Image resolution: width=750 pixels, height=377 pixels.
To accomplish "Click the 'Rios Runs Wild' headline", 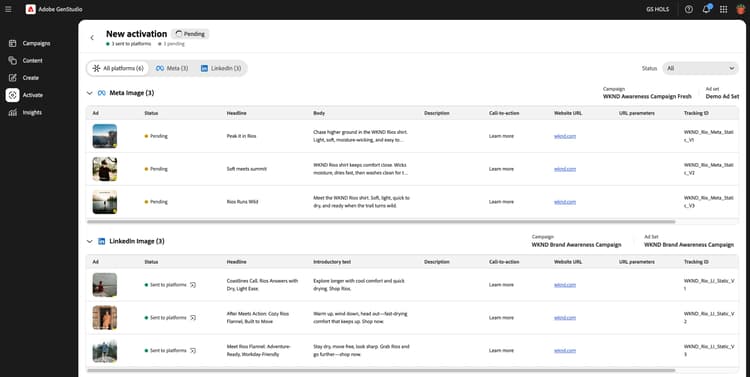I will (x=243, y=201).
